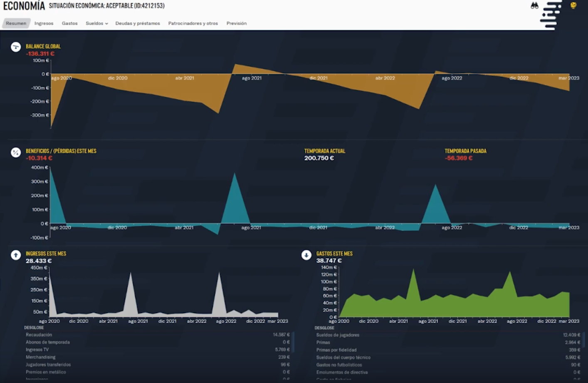This screenshot has width=588, height=383.
Task: Click the Temporada Actual 200.750 € value
Action: point(319,158)
